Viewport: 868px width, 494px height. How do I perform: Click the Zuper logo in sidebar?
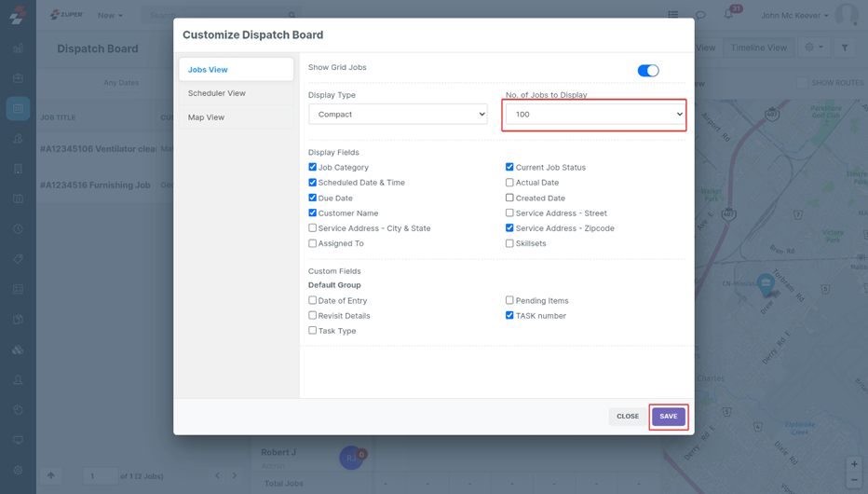point(18,15)
